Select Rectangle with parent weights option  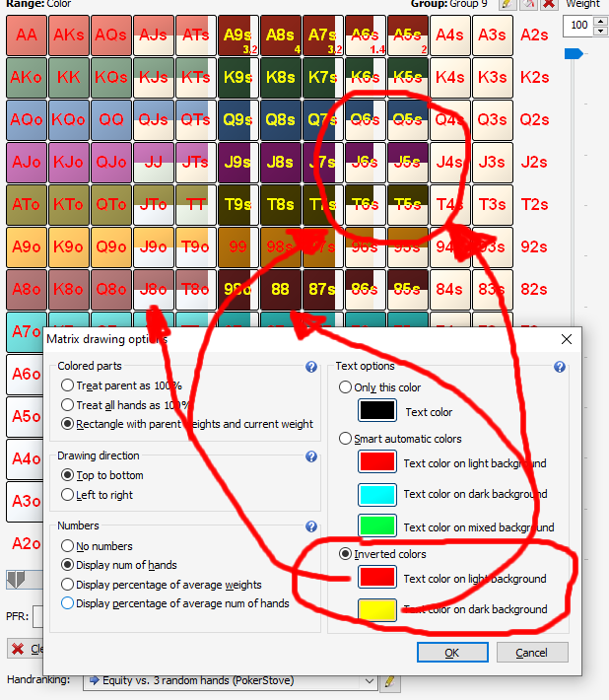pyautogui.click(x=187, y=424)
